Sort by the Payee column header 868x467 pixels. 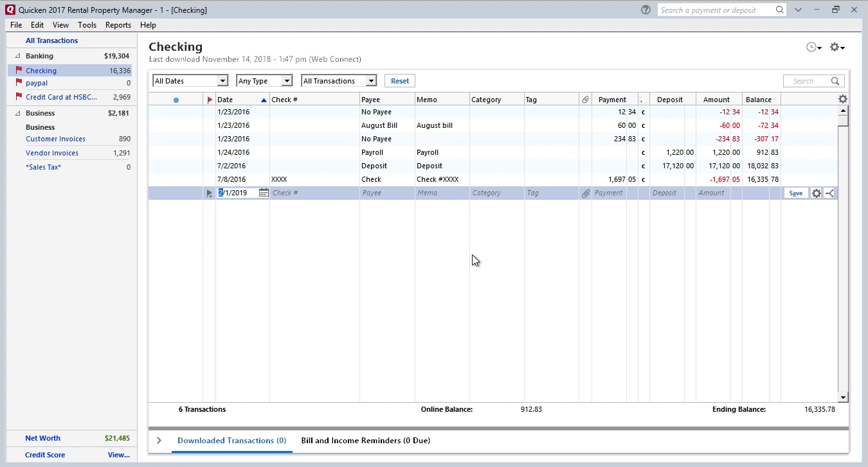click(387, 100)
